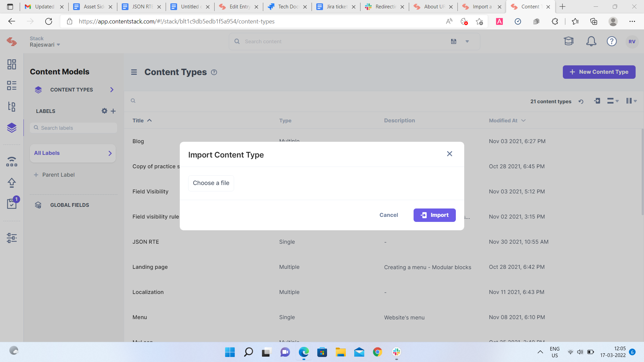This screenshot has height=362, width=644.
Task: Click the Import button in the dialog
Action: coord(435,215)
